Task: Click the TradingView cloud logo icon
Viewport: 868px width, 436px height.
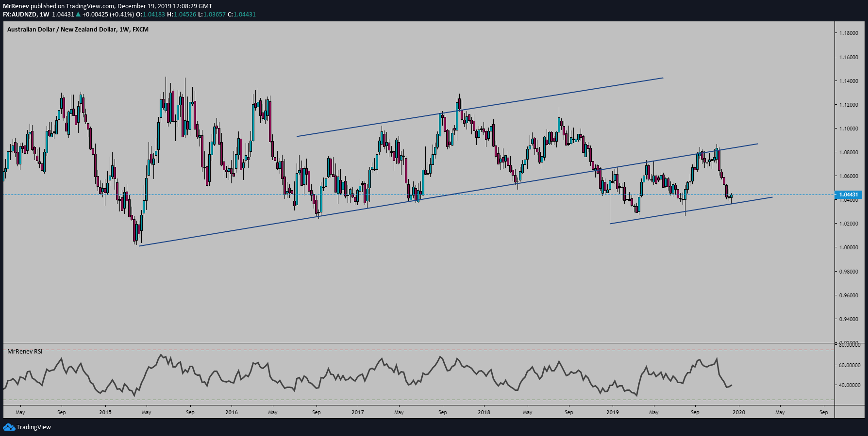Action: click(x=9, y=427)
